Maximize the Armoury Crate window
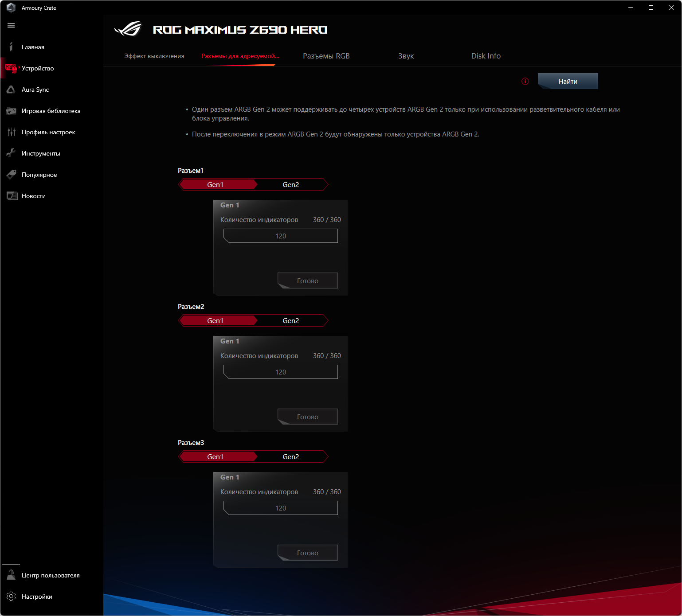682x616 pixels. (651, 8)
